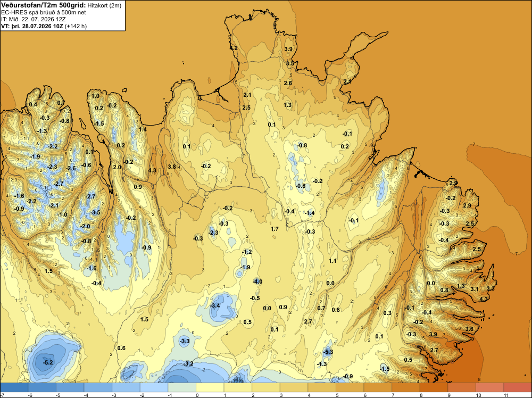
Task: Click the legend swatch between 8 and 9
Action: click(434, 387)
